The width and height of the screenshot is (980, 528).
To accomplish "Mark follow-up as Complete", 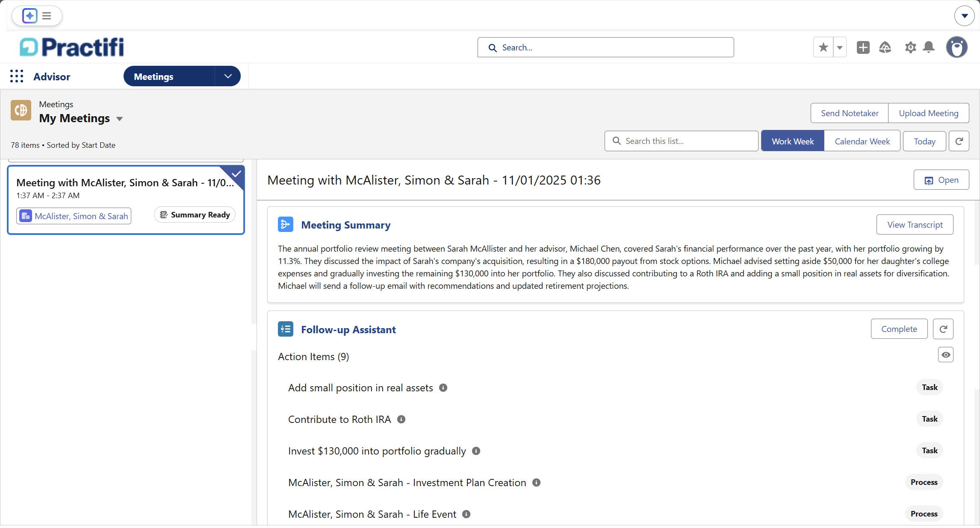I will tap(899, 329).
